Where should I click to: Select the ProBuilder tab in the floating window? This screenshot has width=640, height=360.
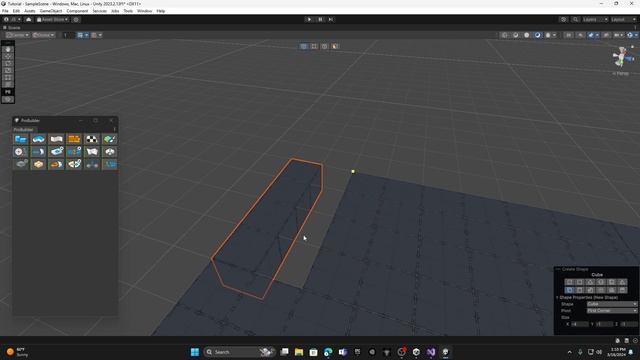(24, 129)
